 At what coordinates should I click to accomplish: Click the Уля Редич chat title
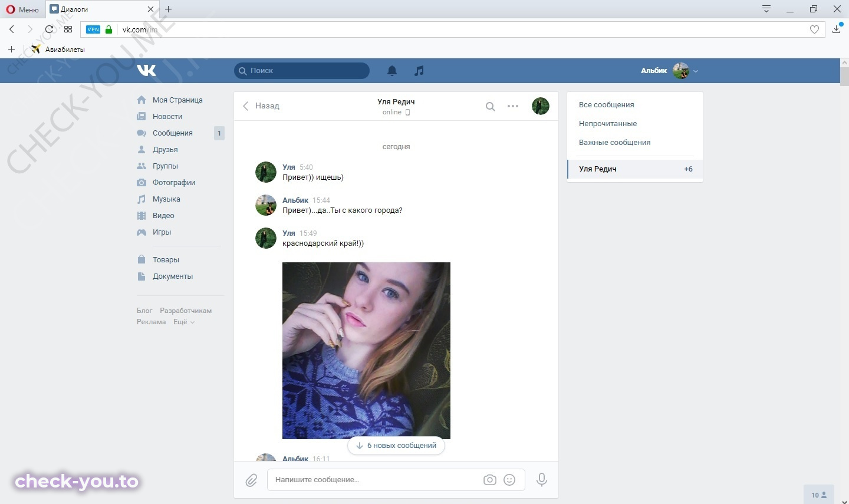(x=396, y=102)
